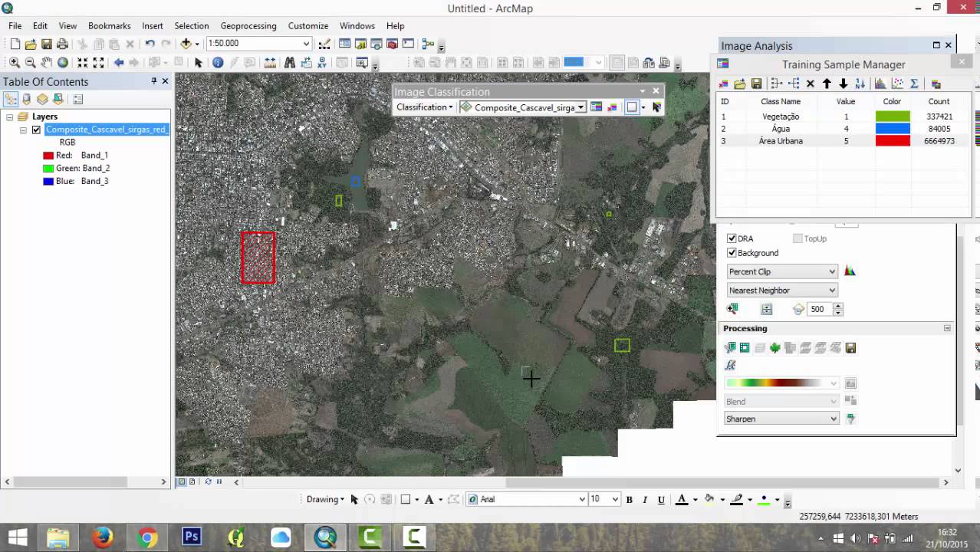Open the Find binoculars tool
The image size is (980, 552).
(x=289, y=63)
